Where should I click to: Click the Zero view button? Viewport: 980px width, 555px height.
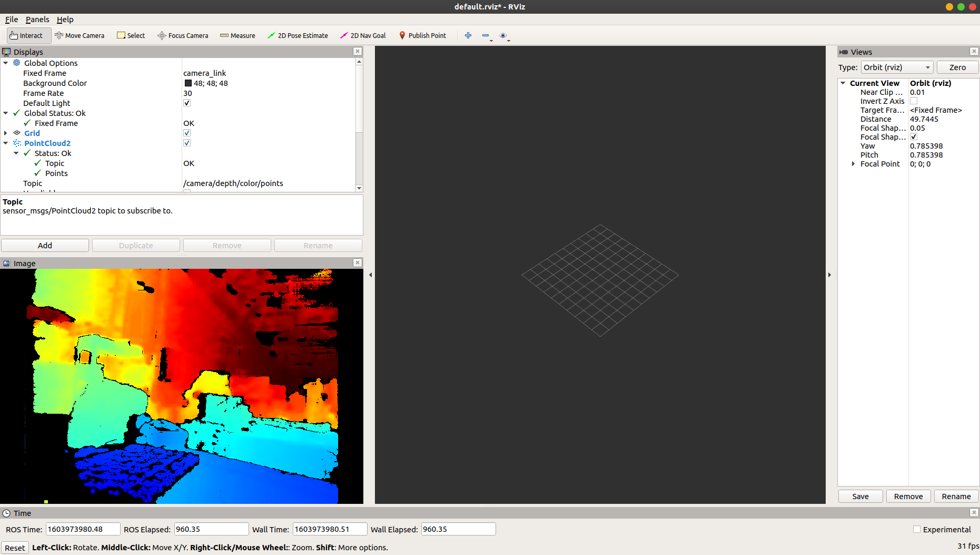pos(957,67)
